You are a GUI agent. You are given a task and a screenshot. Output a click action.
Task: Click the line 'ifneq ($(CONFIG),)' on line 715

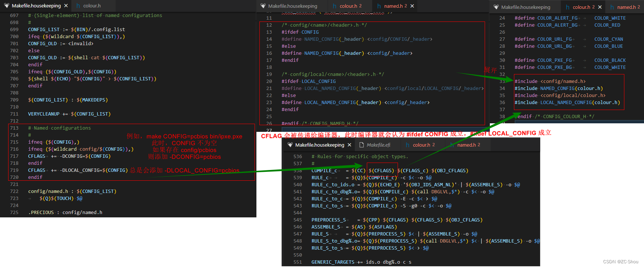[x=54, y=142]
